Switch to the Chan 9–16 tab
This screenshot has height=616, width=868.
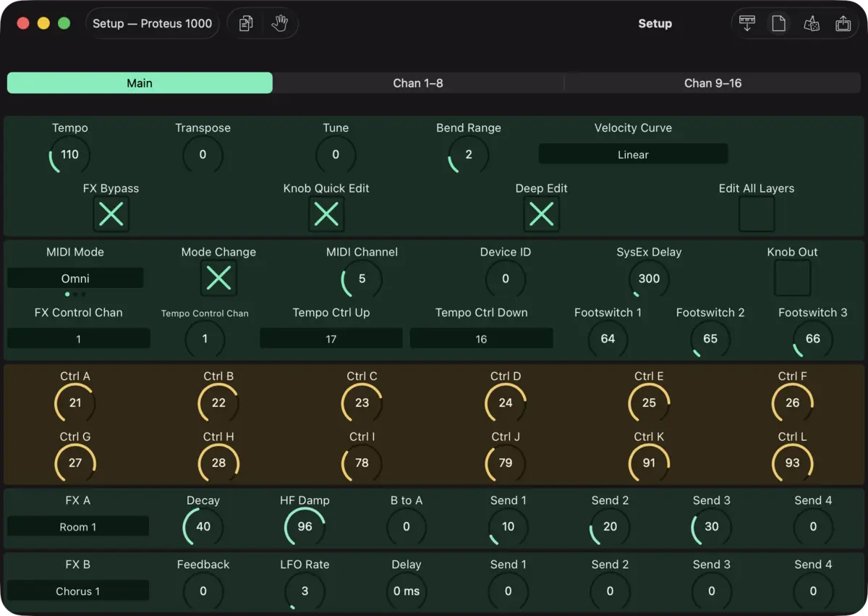click(x=713, y=83)
